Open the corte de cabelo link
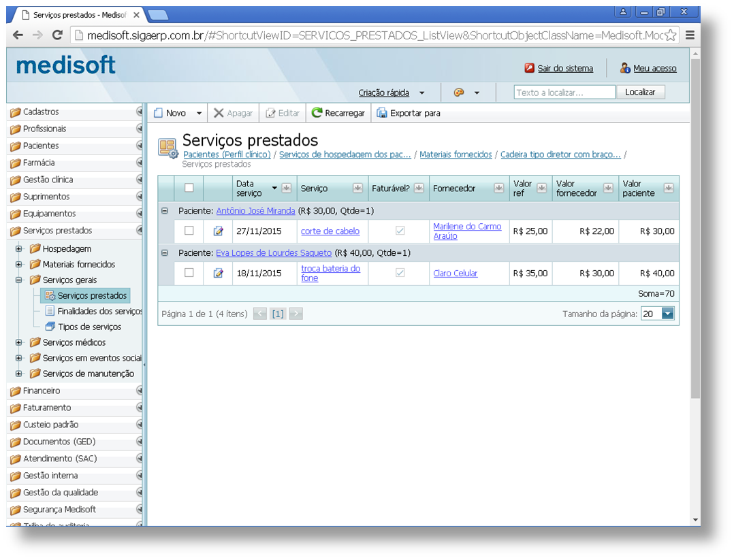The width and height of the screenshot is (734, 560). click(x=330, y=231)
